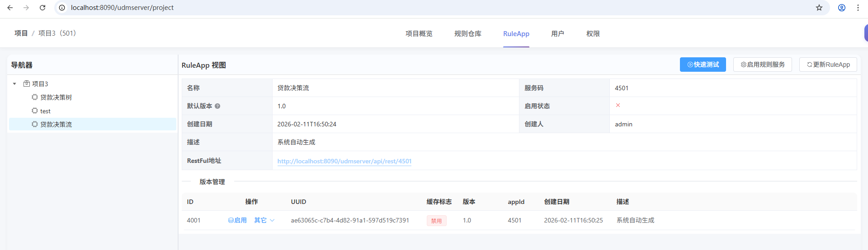Image resolution: width=868 pixels, height=250 pixels.
Task: Bookmark this page with star icon
Action: tap(819, 8)
